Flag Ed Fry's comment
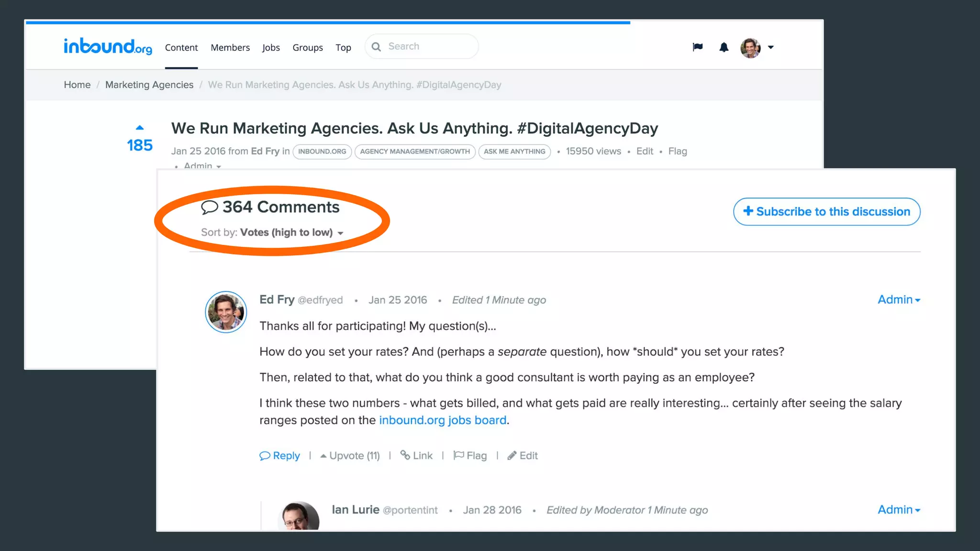This screenshot has width=980, height=551. coord(470,456)
